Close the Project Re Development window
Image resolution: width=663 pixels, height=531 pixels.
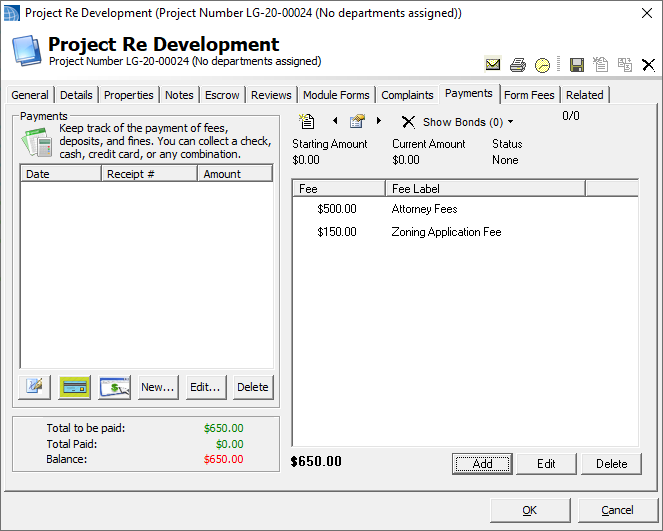pos(647,13)
